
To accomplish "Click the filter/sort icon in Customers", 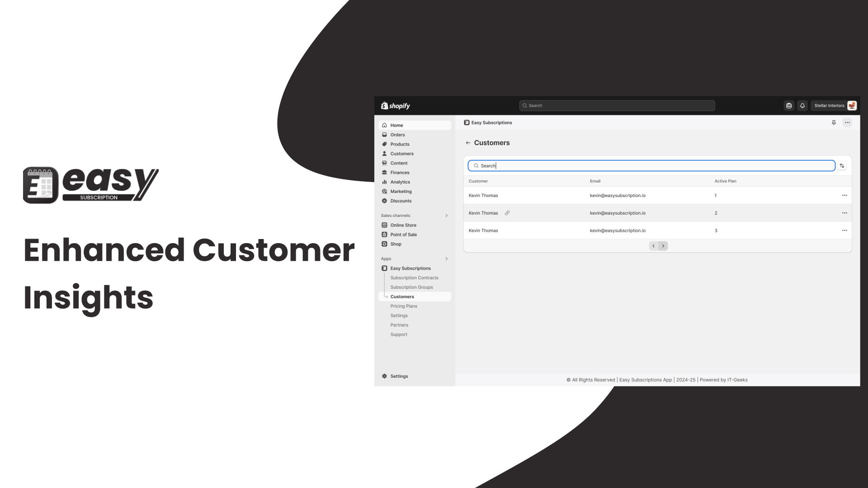I will click(x=842, y=166).
